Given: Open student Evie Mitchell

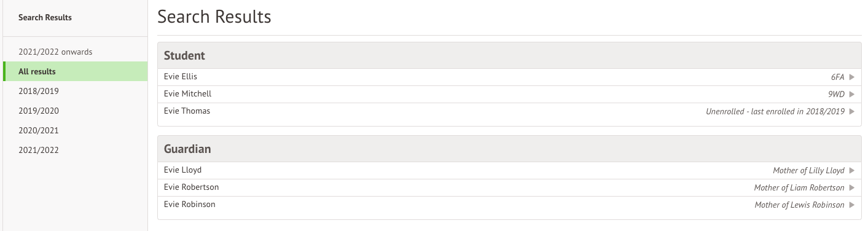Looking at the screenshot, I should (509, 94).
